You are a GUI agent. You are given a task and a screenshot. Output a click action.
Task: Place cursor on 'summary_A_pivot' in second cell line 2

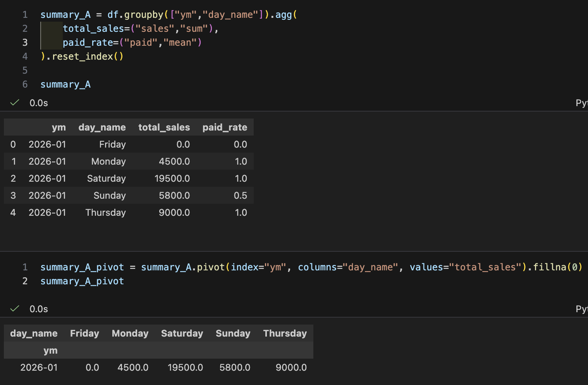(82, 281)
